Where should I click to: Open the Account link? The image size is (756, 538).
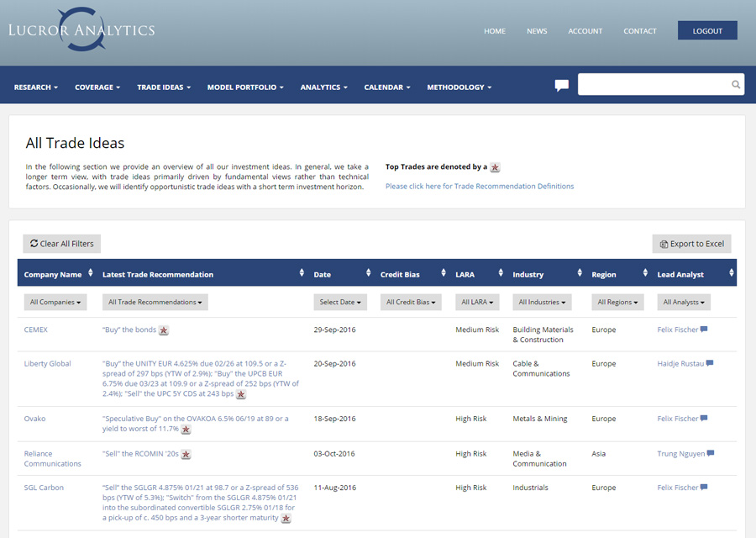point(585,31)
